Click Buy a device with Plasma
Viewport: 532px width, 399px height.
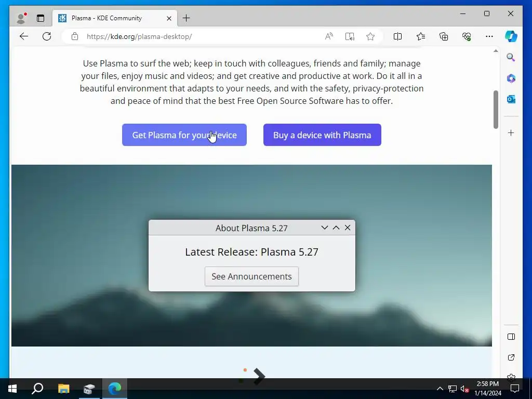322,135
